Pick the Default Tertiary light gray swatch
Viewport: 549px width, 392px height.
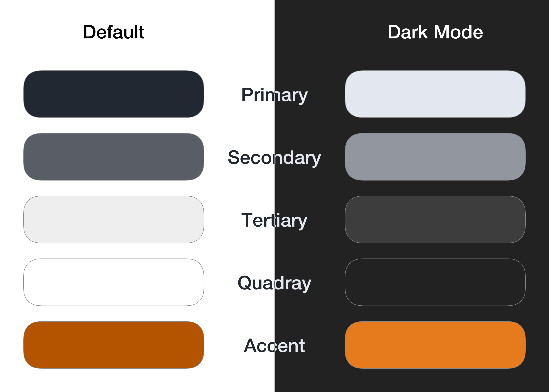[114, 219]
